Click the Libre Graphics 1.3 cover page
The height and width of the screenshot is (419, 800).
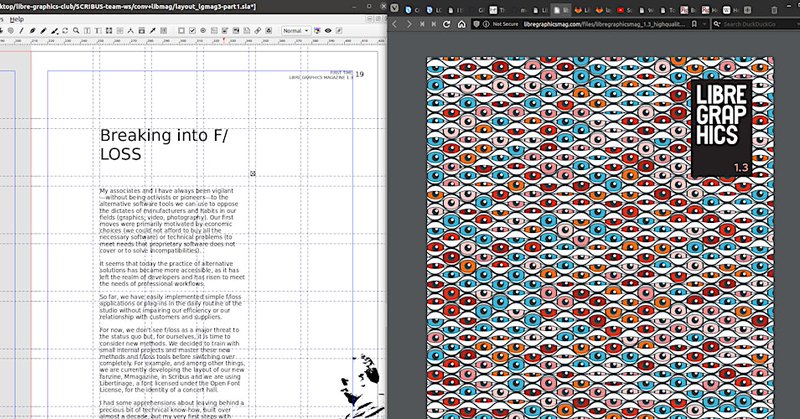point(599,237)
